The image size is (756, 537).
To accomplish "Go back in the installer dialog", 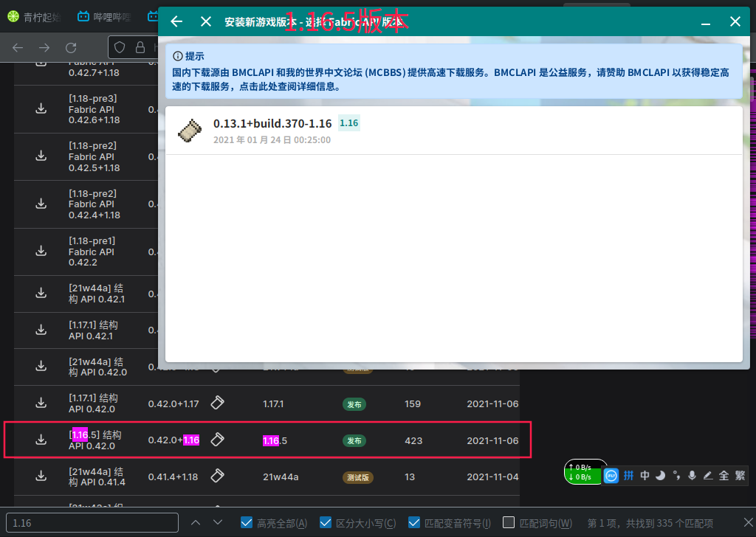I will coord(177,21).
